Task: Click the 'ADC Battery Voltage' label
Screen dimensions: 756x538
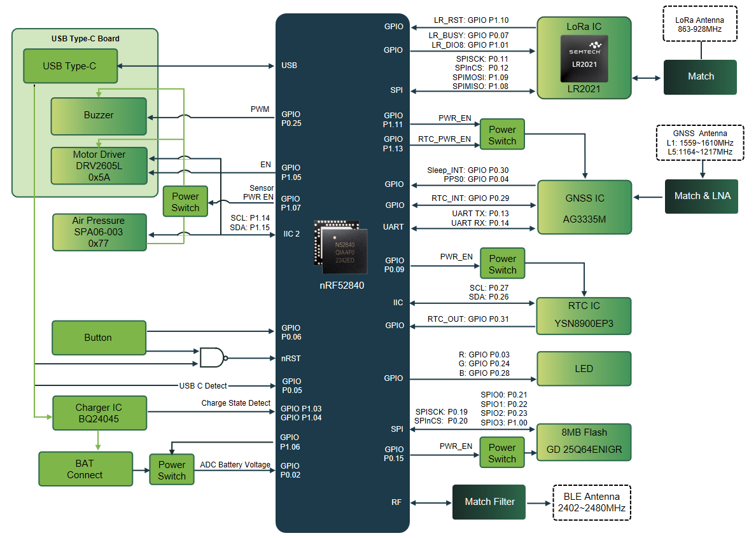Action: 235,465
